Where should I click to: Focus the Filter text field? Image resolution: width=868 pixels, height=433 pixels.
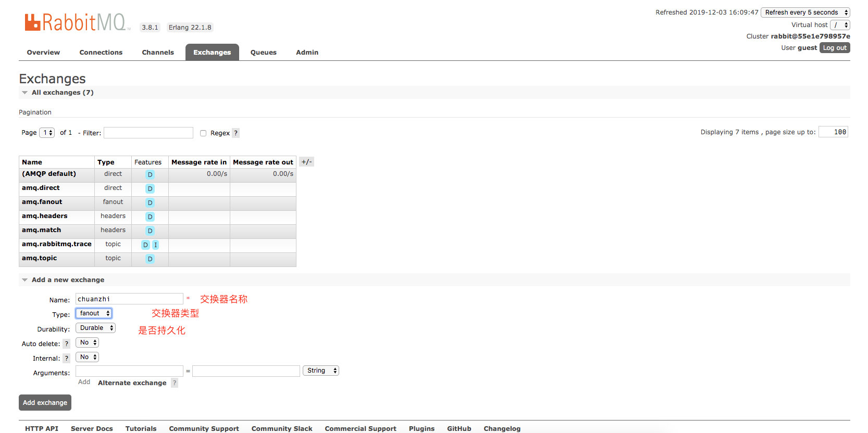point(148,133)
